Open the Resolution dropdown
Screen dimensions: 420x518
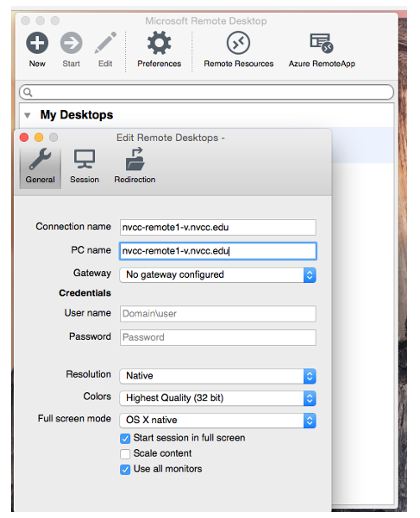(218, 376)
